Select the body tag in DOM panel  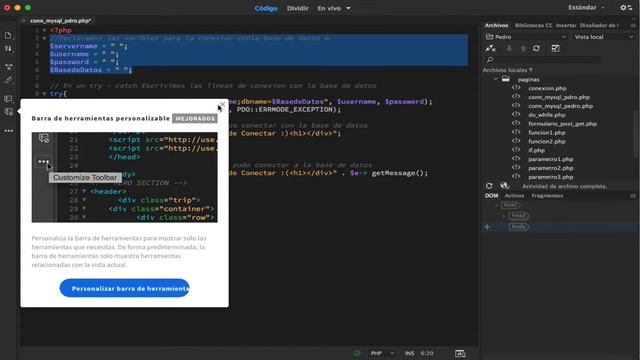point(519,227)
